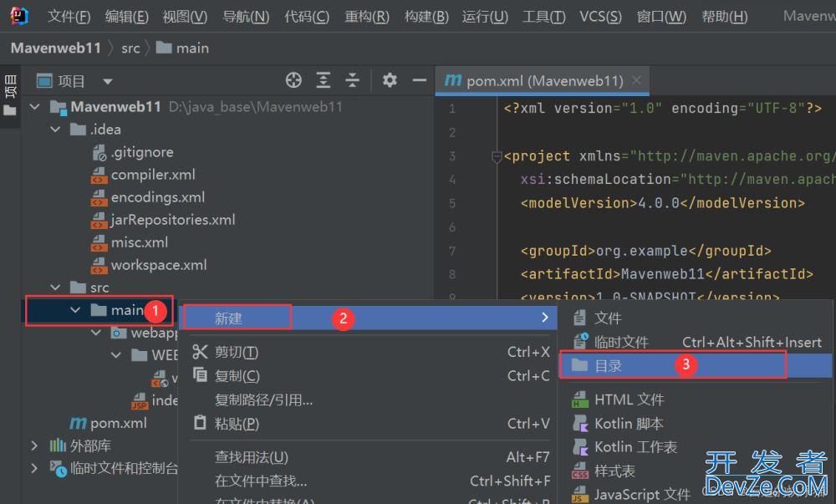
Task: Collapse the .idea folder chevron
Action: pyautogui.click(x=55, y=130)
